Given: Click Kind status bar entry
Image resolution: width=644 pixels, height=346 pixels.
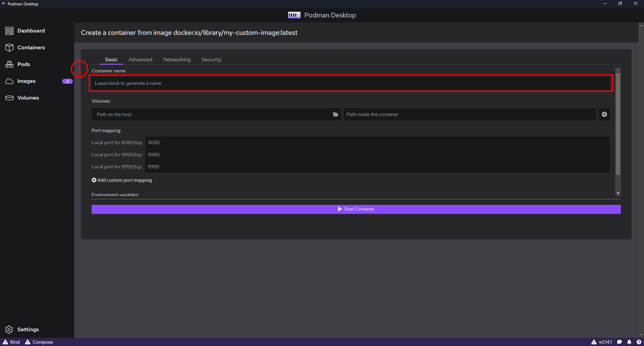Looking at the screenshot, I should 11,342.
